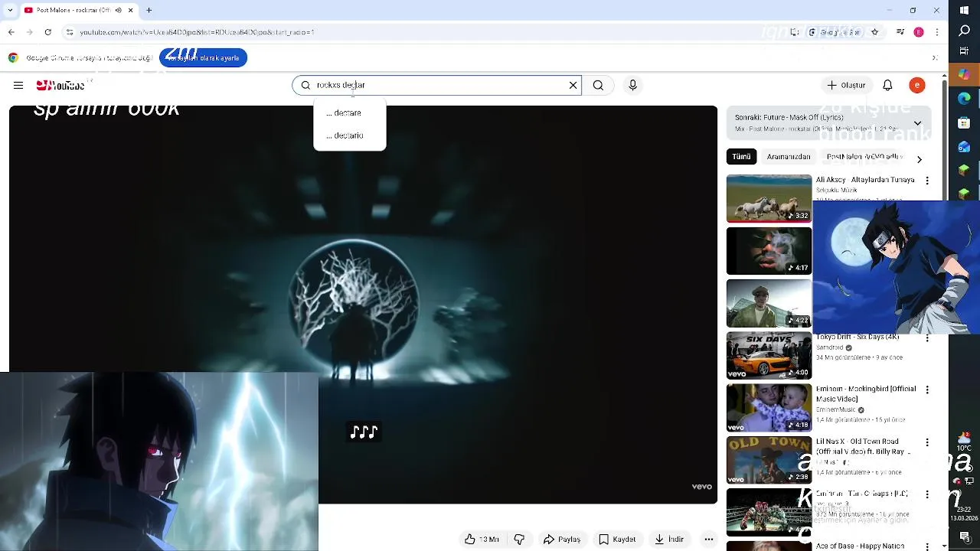Image resolution: width=980 pixels, height=551 pixels.
Task: Open the Ali Aksoy Altaylardan Tunaya thumbnail
Action: pos(769,198)
